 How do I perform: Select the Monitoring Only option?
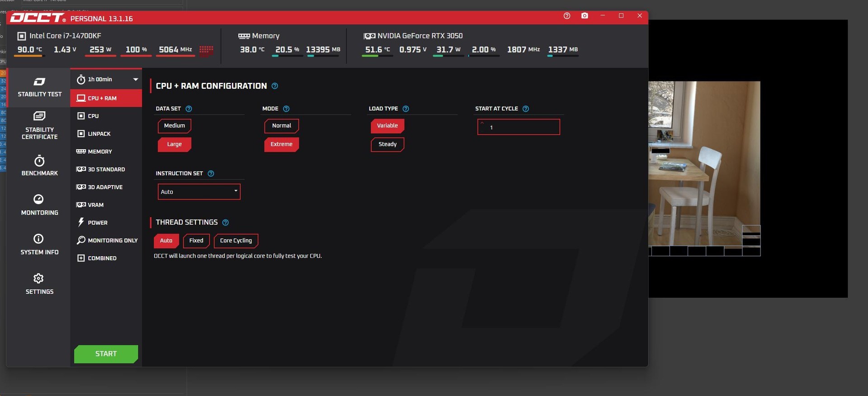tap(106, 240)
